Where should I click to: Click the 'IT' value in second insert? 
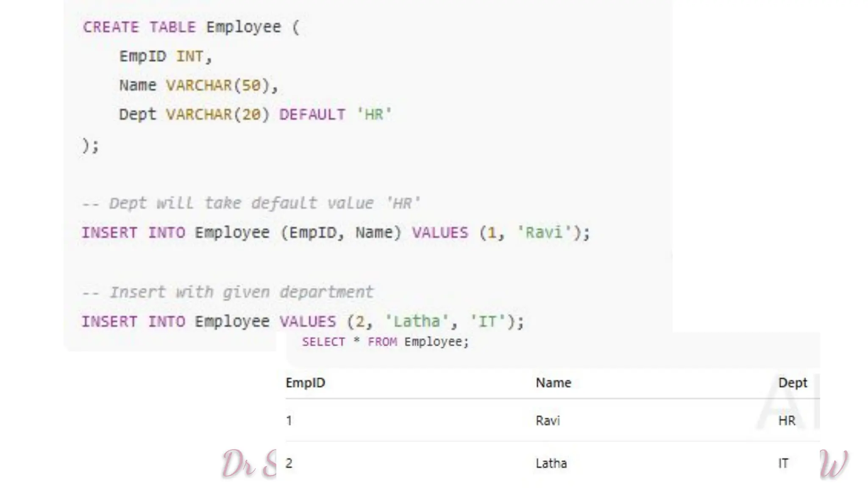pyautogui.click(x=488, y=322)
